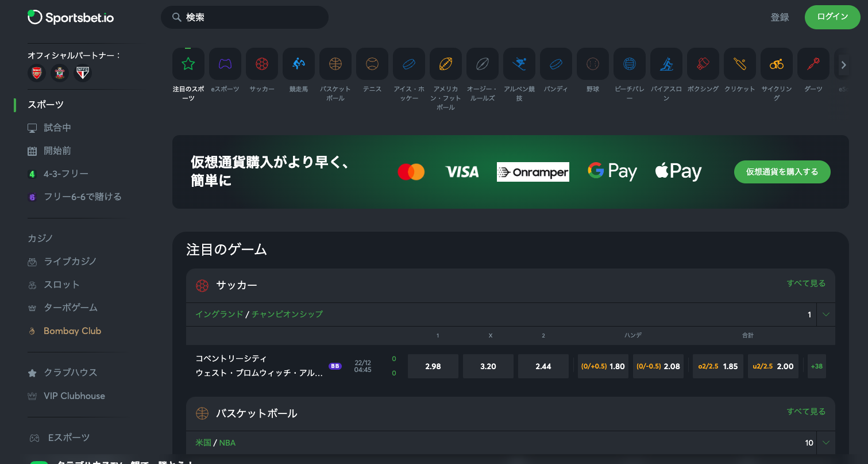Select home win odds 2.98

click(x=433, y=366)
